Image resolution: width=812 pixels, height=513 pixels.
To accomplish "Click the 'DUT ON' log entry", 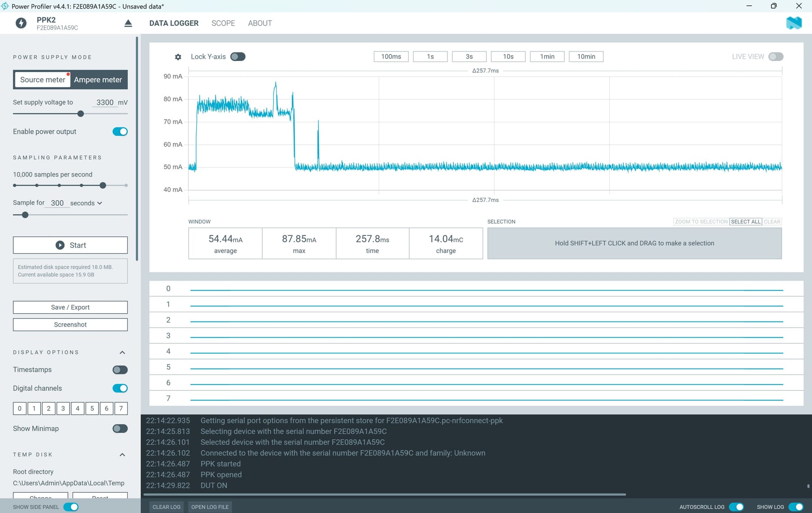I will [214, 485].
